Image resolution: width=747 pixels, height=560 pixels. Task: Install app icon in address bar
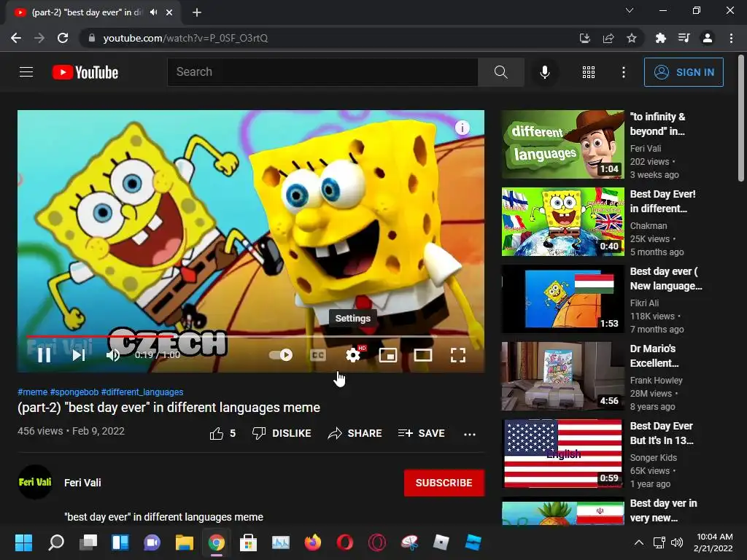584,38
